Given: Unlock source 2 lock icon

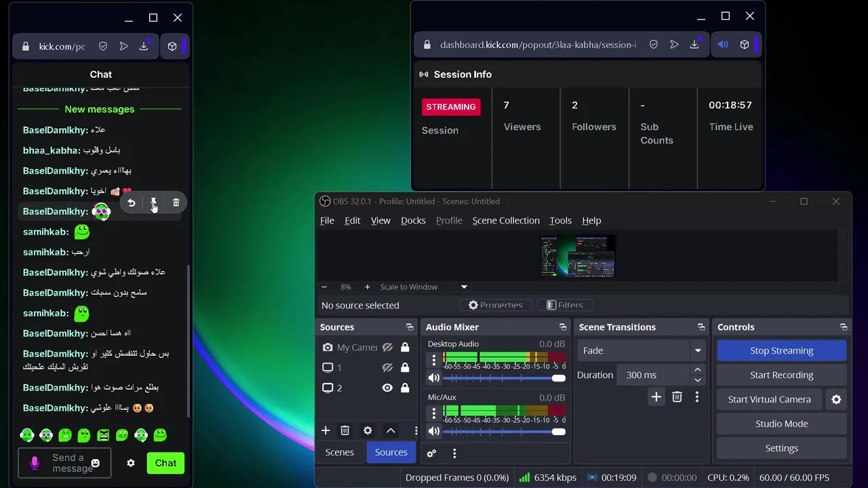Looking at the screenshot, I should pos(405,388).
